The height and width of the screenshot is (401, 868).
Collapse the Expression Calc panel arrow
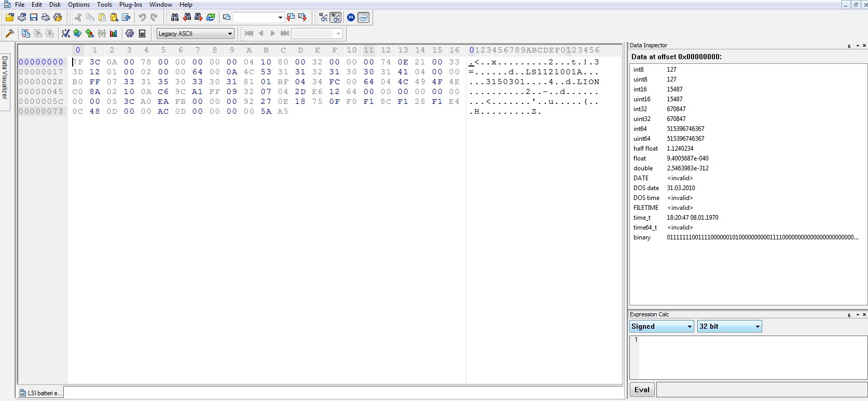(858, 315)
